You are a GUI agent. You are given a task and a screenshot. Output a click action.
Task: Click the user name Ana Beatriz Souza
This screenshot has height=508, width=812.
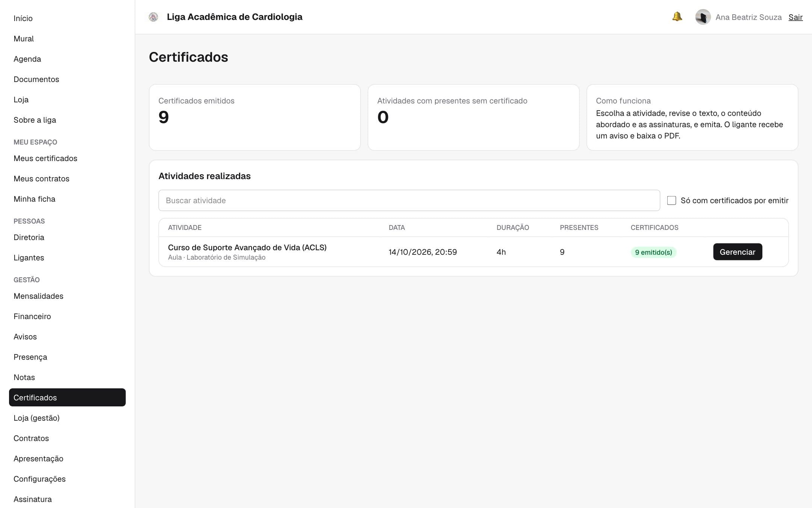[748, 17]
